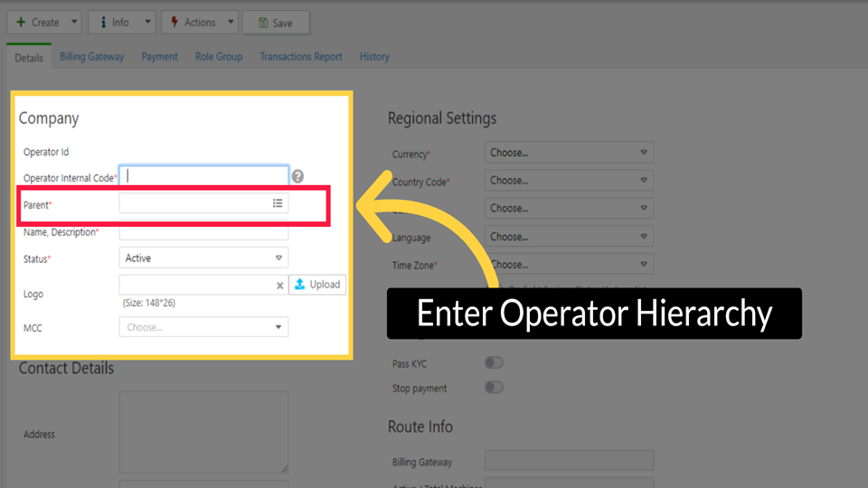The image size is (868, 488).
Task: Open the Status dropdown showing Active
Action: pyautogui.click(x=203, y=258)
